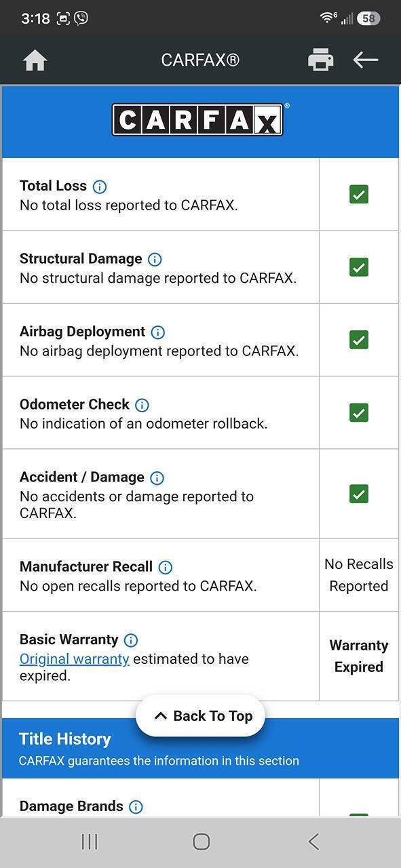The width and height of the screenshot is (401, 868).
Task: Open Damage Brands info icon
Action: pyautogui.click(x=136, y=807)
